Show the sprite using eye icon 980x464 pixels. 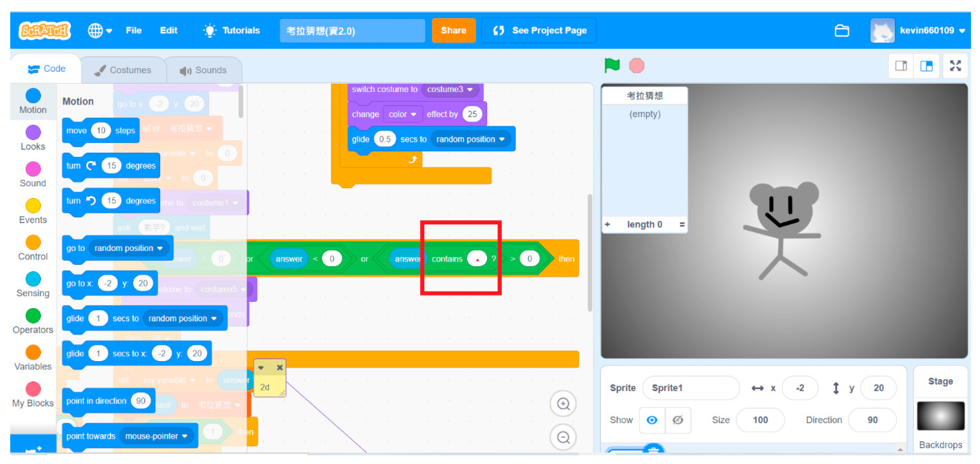(x=652, y=420)
